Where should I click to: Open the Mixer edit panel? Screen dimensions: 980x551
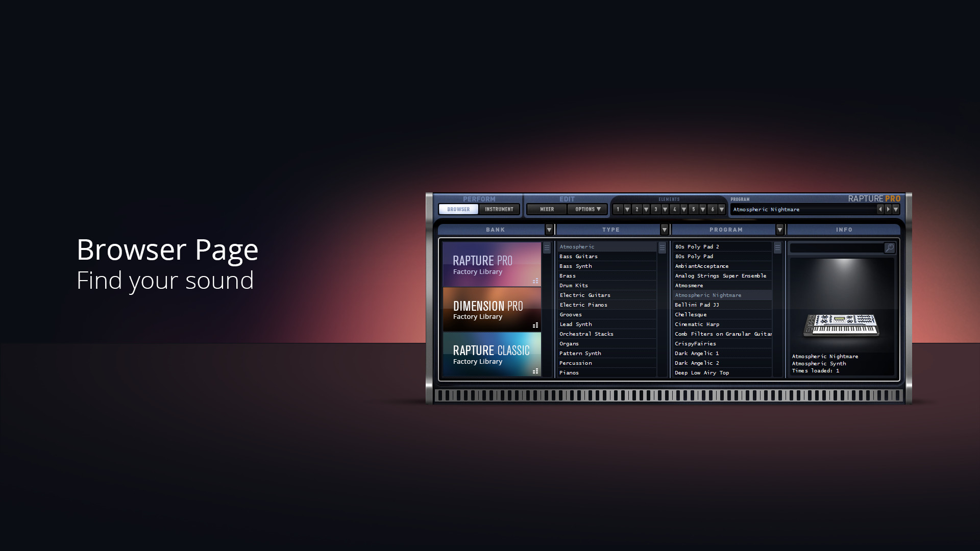(x=546, y=209)
